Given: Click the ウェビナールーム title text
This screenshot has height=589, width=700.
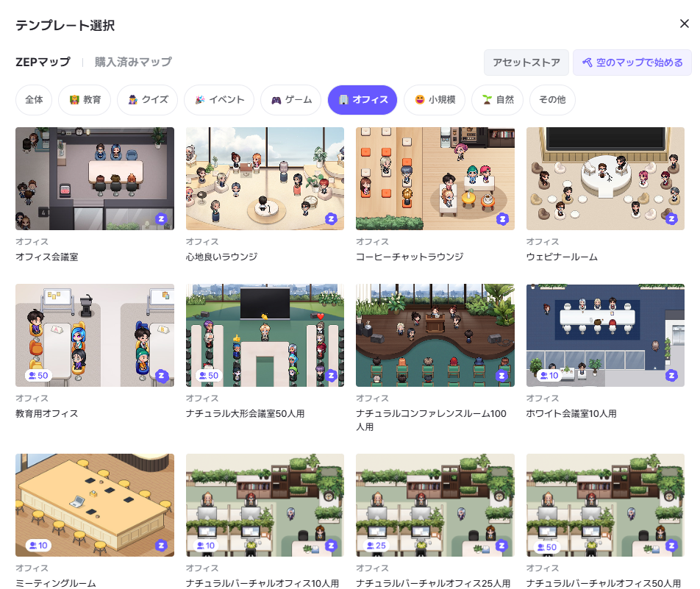Looking at the screenshot, I should tap(562, 257).
